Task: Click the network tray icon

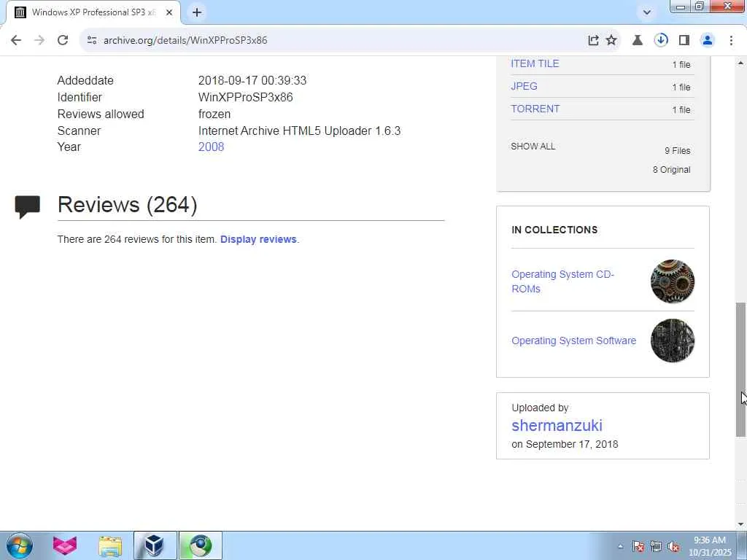Action: pyautogui.click(x=656, y=546)
